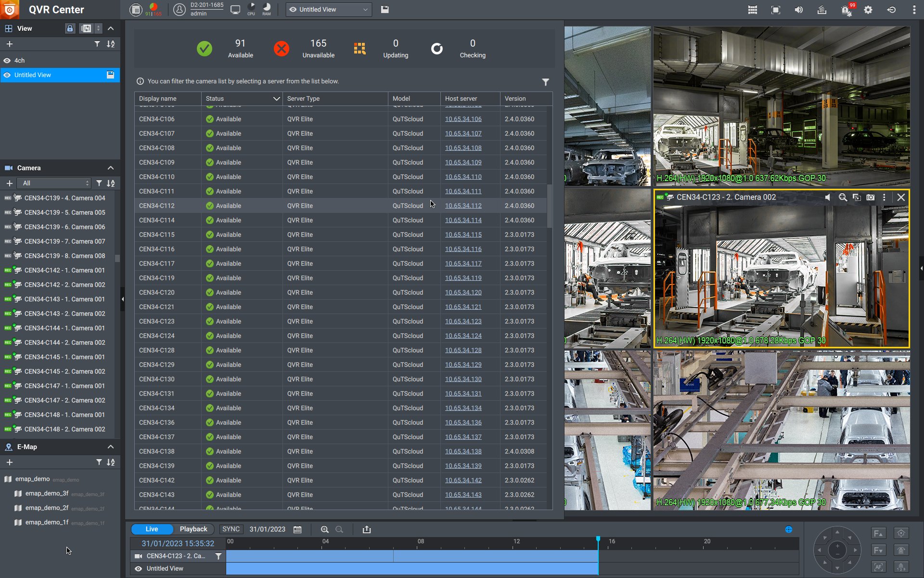Click PTZ joystick pan right arrow
924x578 pixels.
(x=855, y=550)
